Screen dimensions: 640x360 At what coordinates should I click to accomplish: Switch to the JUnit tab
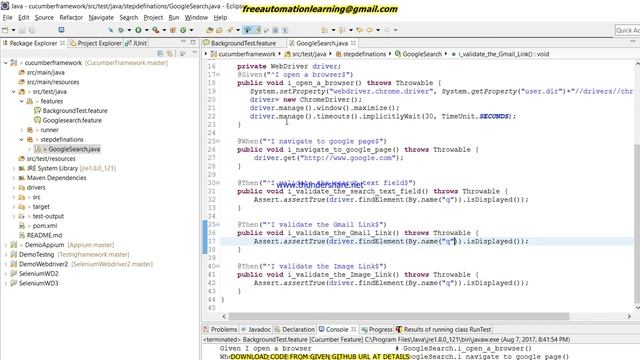pyautogui.click(x=136, y=43)
